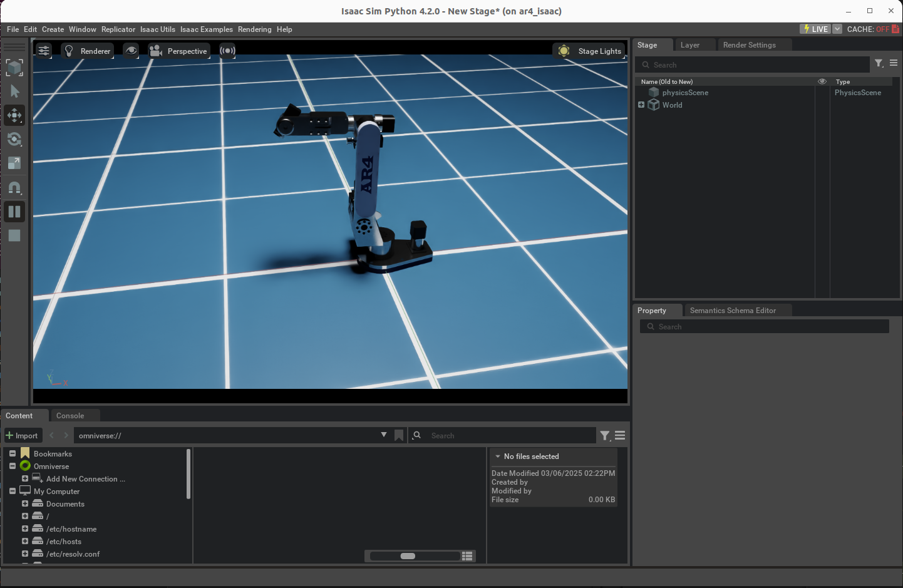Click the Import button
This screenshot has width=903, height=588.
pos(22,435)
